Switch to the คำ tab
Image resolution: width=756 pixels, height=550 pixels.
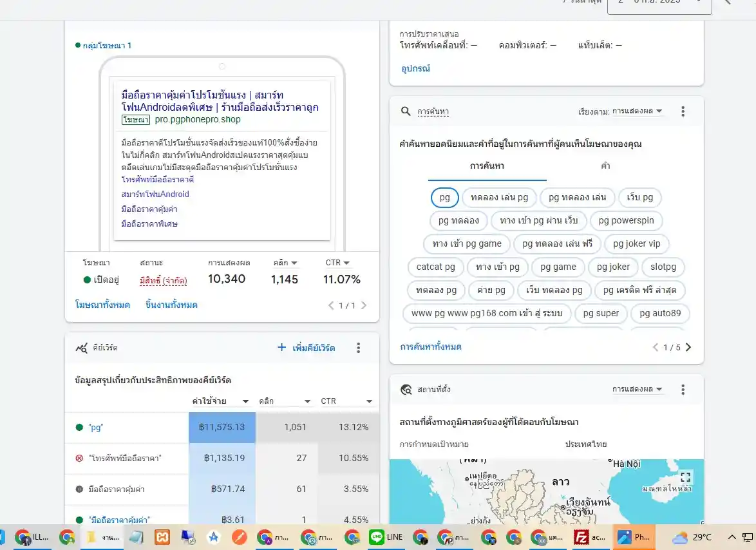pos(604,166)
